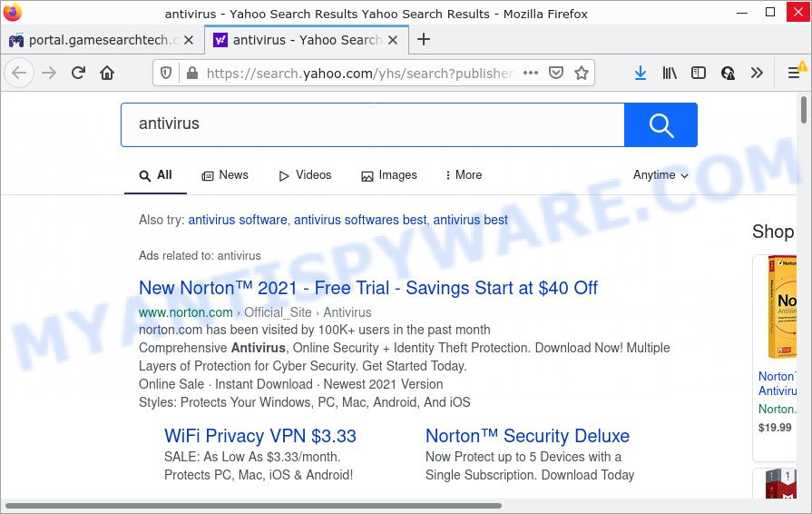Show site security padlock details

click(x=192, y=73)
